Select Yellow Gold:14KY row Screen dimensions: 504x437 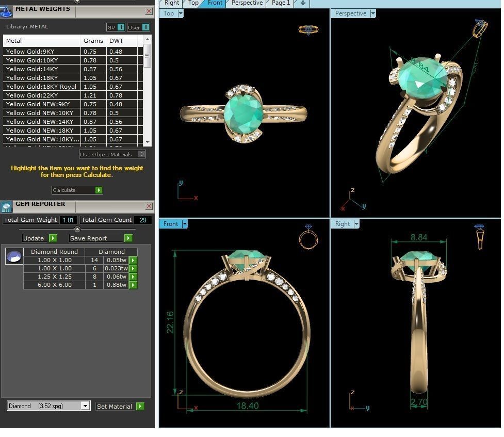point(73,69)
